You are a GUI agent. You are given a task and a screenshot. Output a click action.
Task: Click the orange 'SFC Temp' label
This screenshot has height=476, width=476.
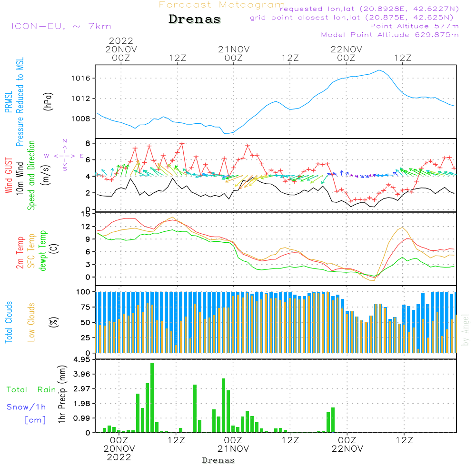pyautogui.click(x=31, y=251)
